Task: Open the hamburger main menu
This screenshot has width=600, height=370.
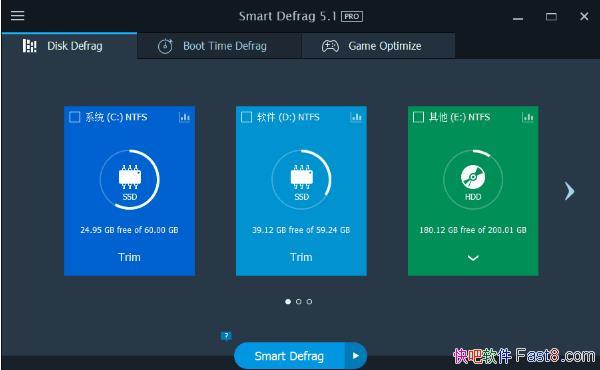Action: [17, 16]
